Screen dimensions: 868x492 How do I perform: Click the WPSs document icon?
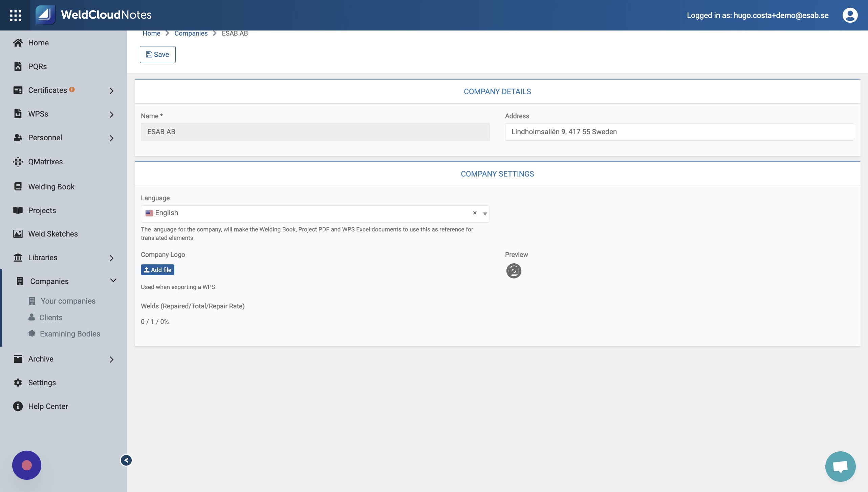18,114
